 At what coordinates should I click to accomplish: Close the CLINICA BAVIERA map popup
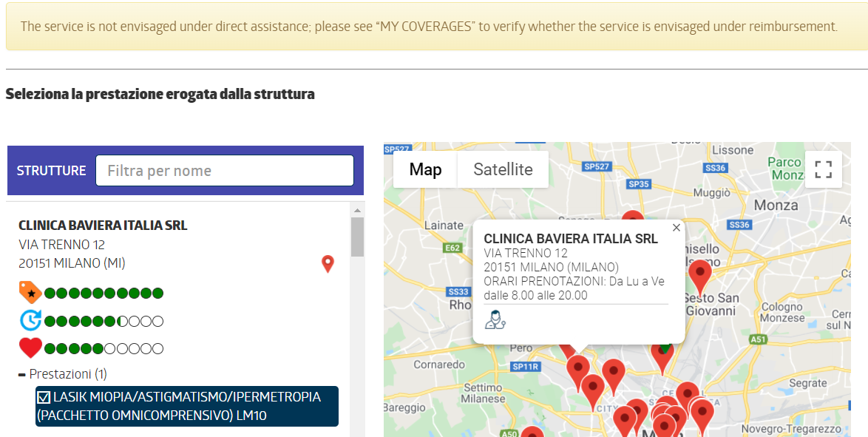tap(676, 228)
